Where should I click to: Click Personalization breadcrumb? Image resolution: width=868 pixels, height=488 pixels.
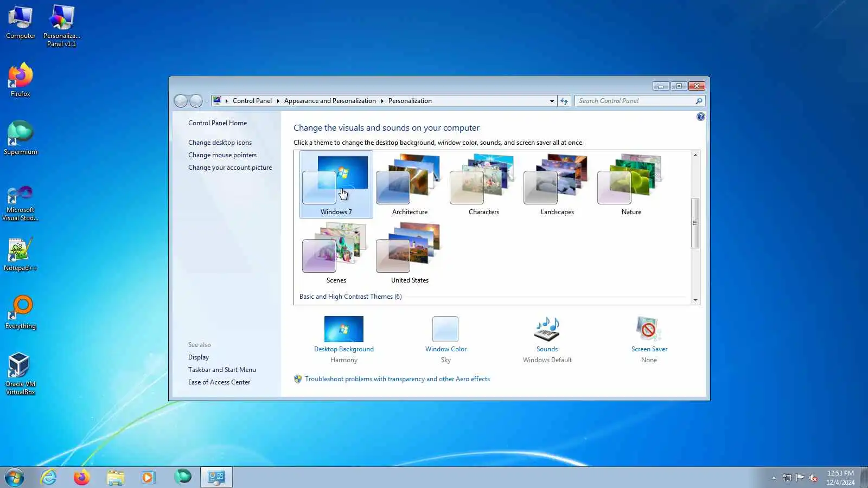pos(410,101)
